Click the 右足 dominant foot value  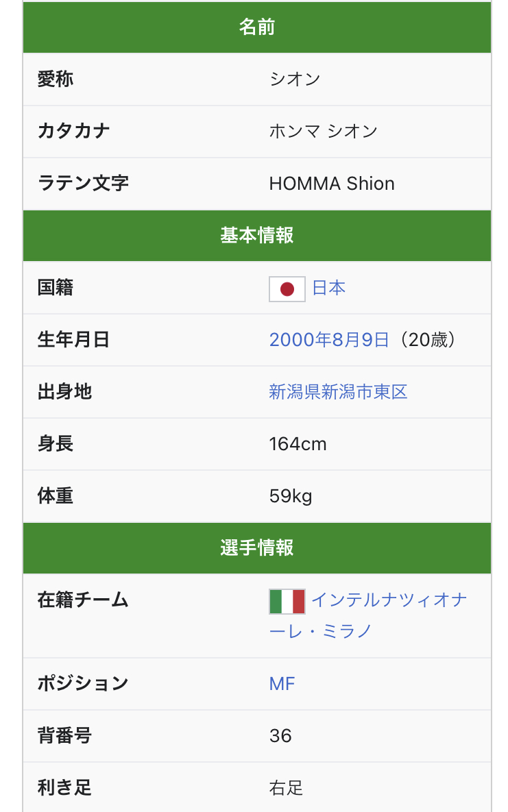[x=286, y=788]
